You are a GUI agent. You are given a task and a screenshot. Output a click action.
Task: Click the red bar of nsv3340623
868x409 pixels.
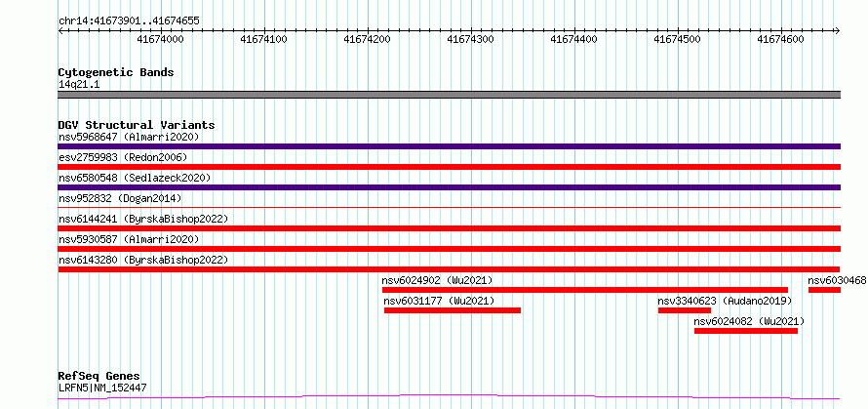click(685, 310)
